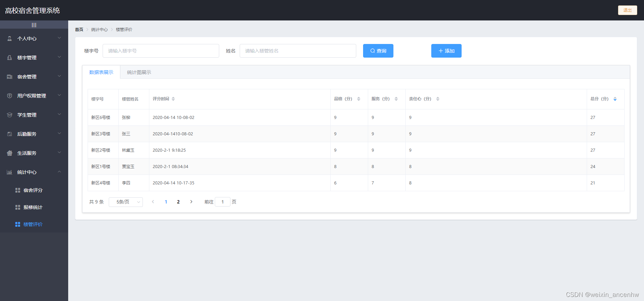The image size is (644, 301).
Task: Click the 宿舍管理 dormitory icon
Action: [x=10, y=77]
